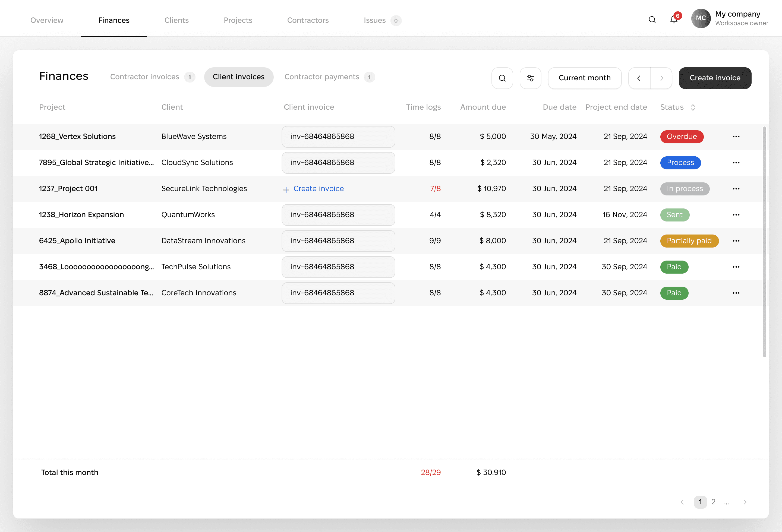Go to the previous month arrow
The width and height of the screenshot is (782, 532).
point(639,78)
